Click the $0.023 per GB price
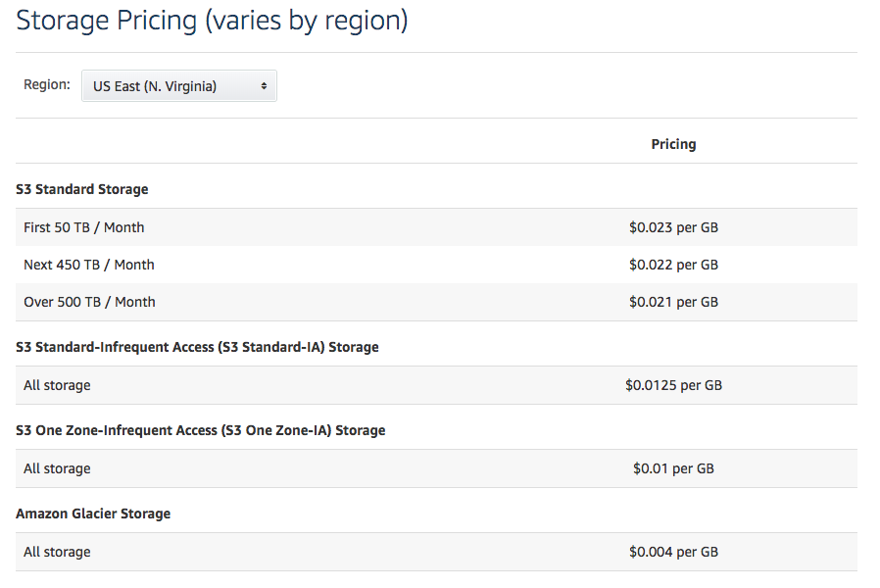The height and width of the screenshot is (588, 880). tap(673, 227)
